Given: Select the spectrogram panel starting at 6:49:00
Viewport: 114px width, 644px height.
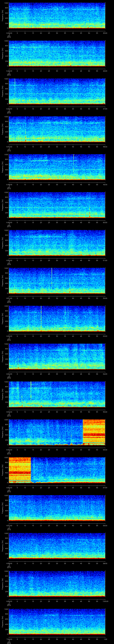Looking at the screenshot, I should 57,205.
